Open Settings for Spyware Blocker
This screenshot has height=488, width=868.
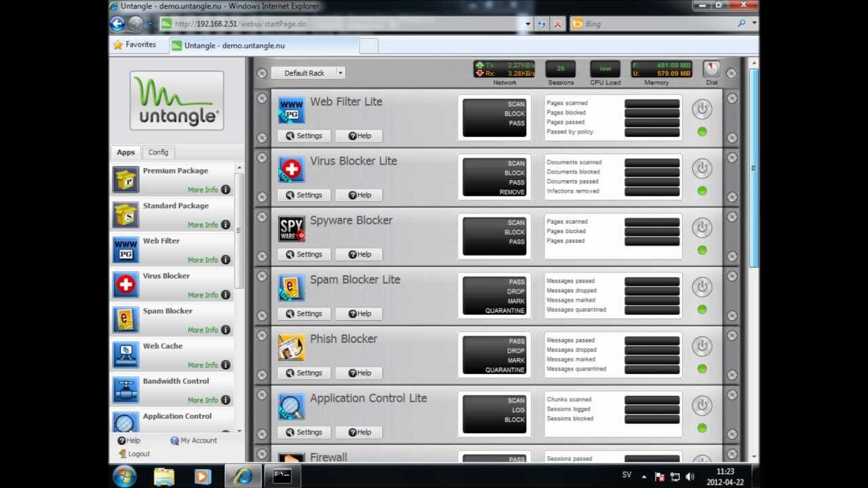click(x=304, y=254)
